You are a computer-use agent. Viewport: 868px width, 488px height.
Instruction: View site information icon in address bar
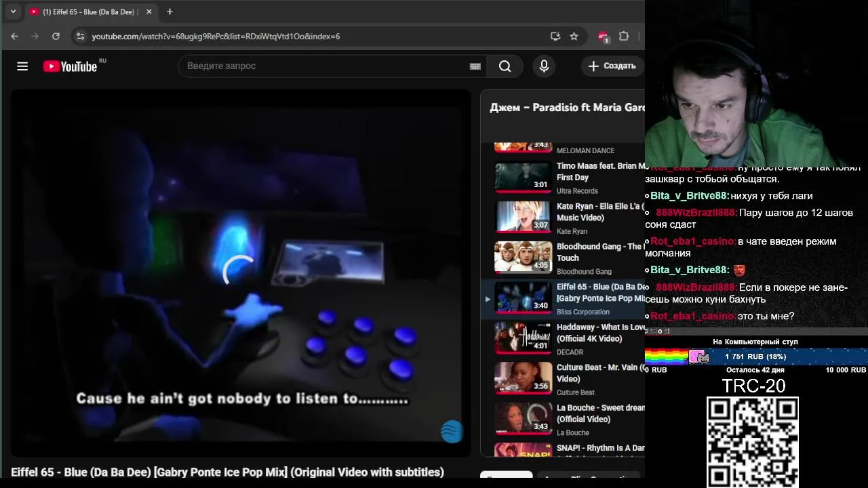(80, 36)
